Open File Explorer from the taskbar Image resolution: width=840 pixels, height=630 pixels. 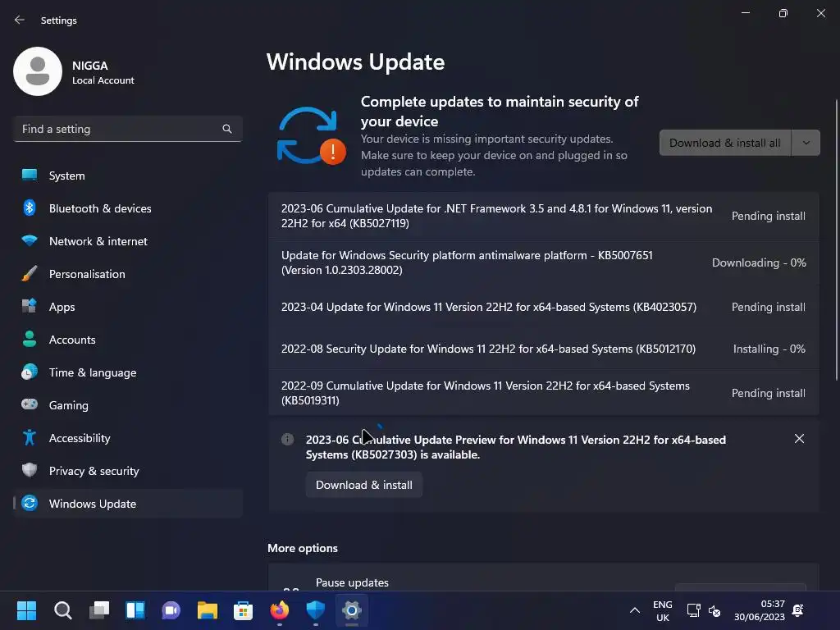[208, 610]
